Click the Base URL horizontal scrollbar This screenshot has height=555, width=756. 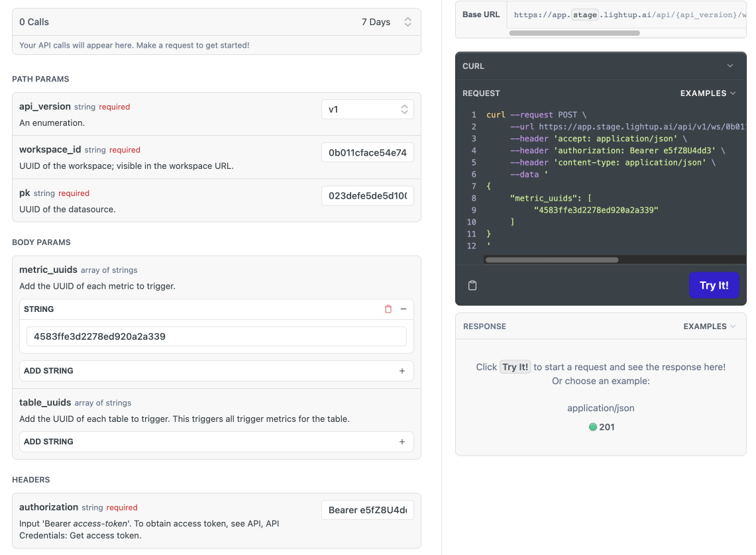click(574, 32)
